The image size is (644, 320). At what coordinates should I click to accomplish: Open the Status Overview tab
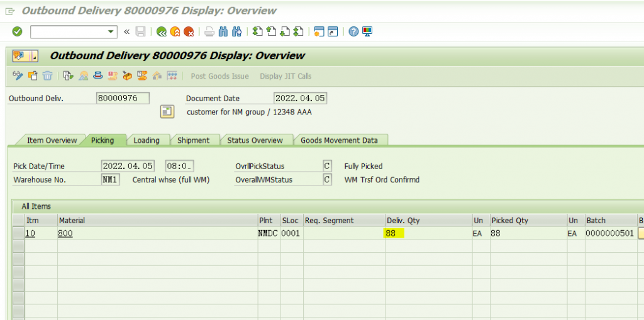coord(255,140)
